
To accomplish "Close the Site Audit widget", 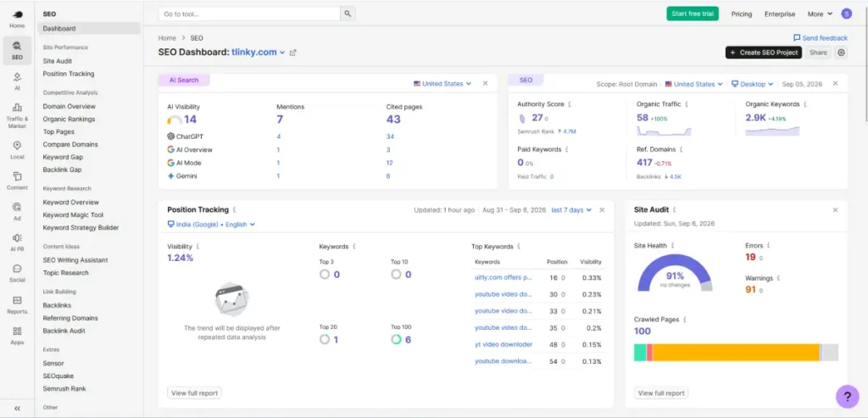I will tap(835, 209).
